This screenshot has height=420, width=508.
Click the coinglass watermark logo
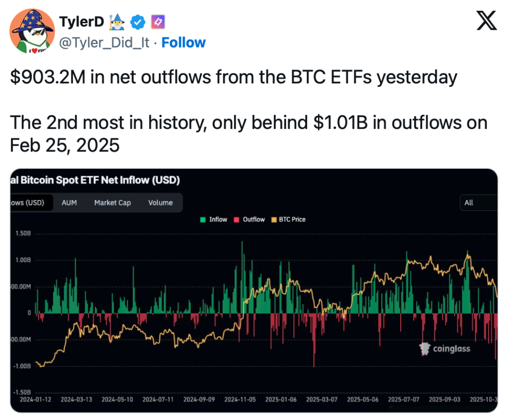pos(445,349)
